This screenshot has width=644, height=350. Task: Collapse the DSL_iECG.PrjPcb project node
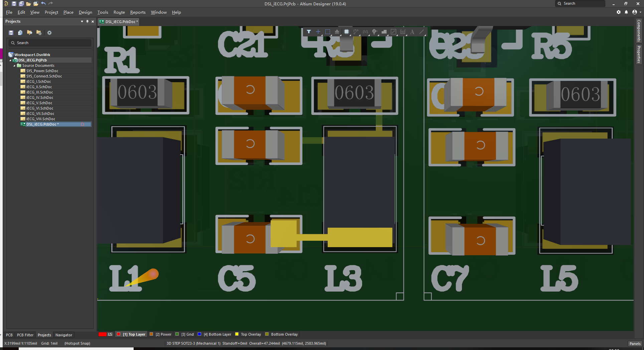pyautogui.click(x=10, y=60)
